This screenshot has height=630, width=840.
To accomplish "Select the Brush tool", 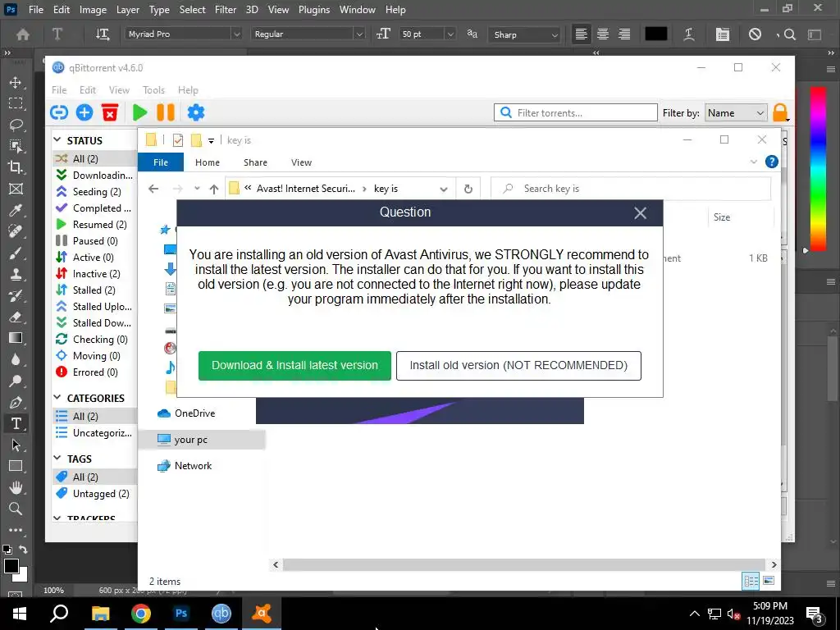I will [x=16, y=253].
